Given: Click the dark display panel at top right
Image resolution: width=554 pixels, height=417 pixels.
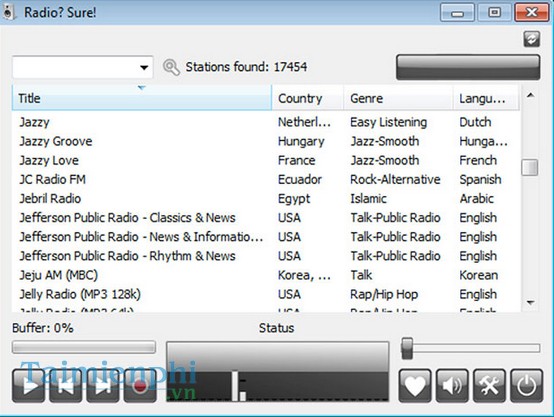Looking at the screenshot, I should click(x=468, y=67).
